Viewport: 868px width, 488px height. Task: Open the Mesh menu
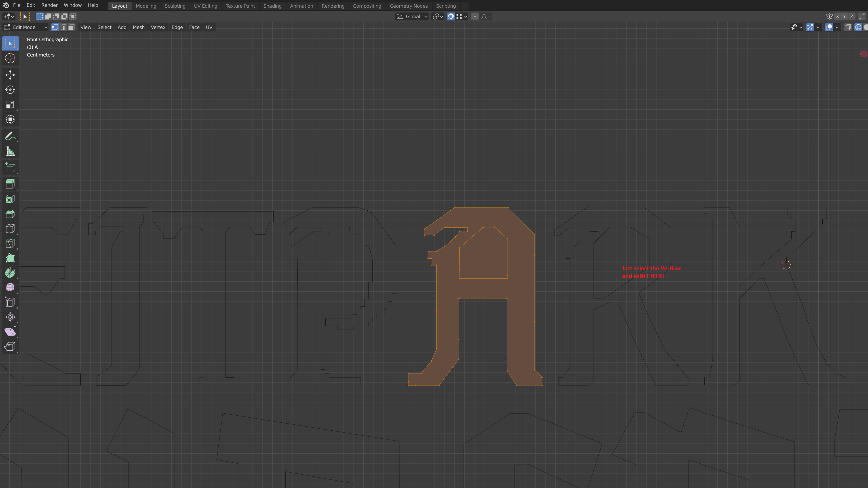coord(138,27)
